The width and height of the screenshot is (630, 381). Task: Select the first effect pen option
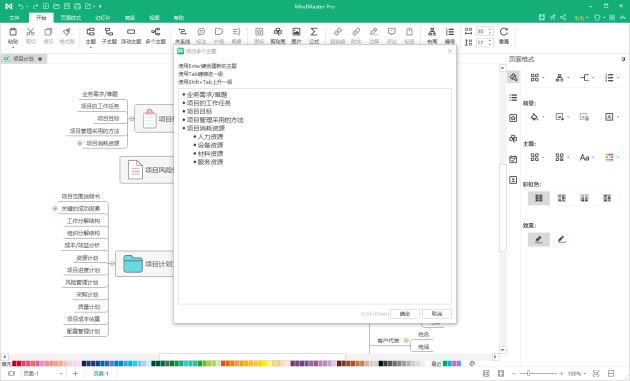coord(539,240)
